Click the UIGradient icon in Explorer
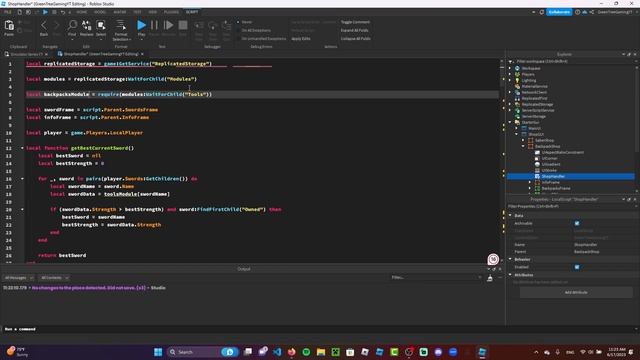 coord(537,164)
